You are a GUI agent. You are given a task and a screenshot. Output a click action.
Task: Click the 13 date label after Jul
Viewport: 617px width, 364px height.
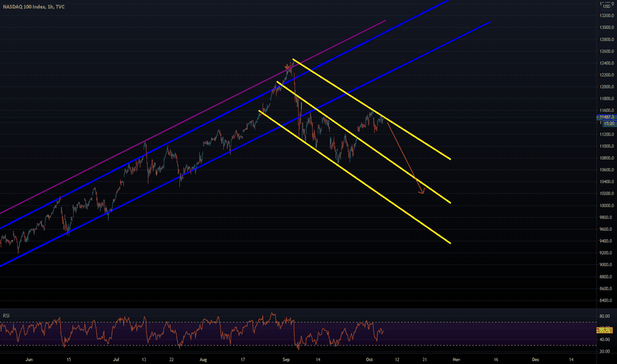pos(144,359)
